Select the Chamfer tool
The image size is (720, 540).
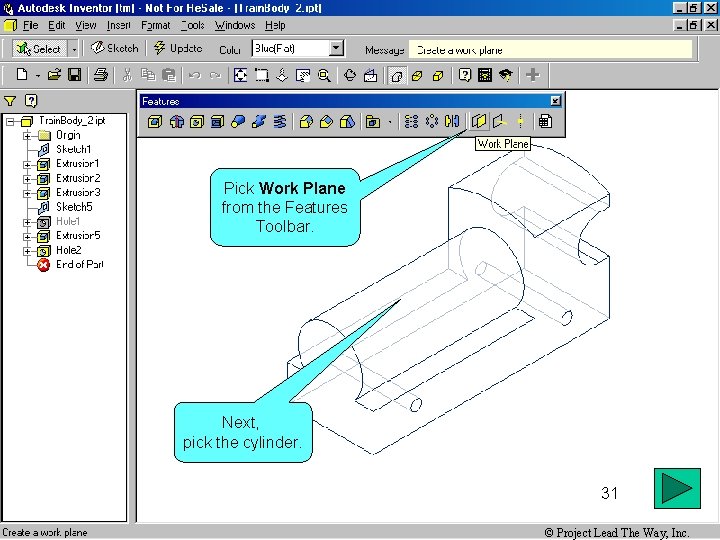coord(326,122)
